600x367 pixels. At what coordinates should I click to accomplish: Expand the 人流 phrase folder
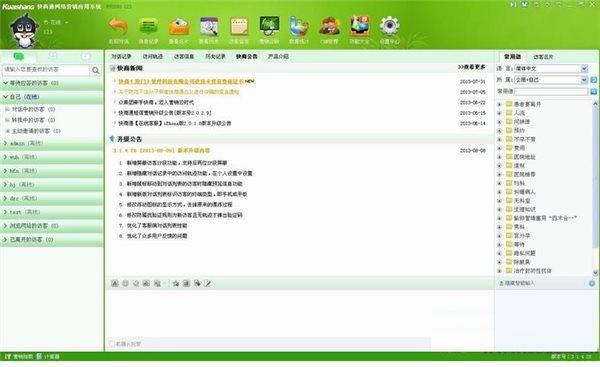pos(499,113)
